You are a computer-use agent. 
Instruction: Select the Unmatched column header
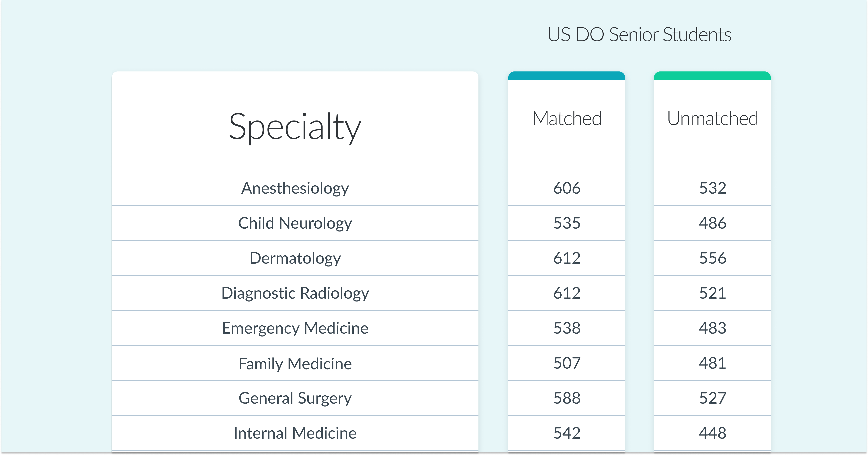point(712,119)
